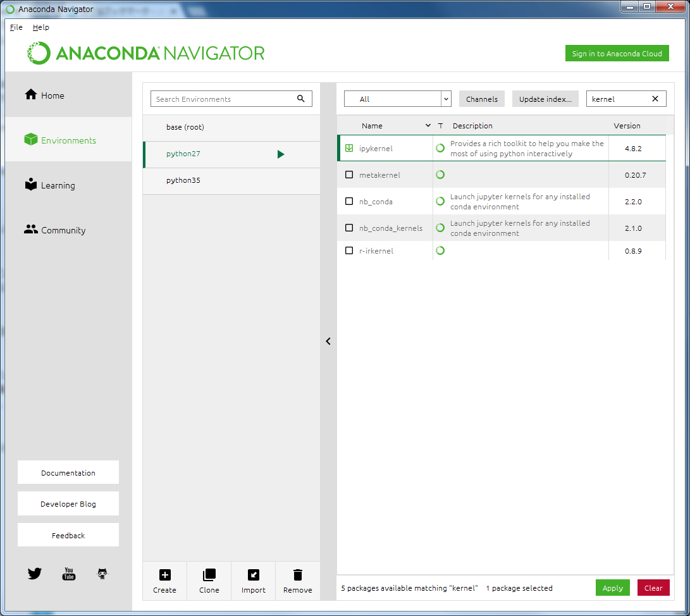Select the python35 environment
The width and height of the screenshot is (690, 616).
click(231, 180)
